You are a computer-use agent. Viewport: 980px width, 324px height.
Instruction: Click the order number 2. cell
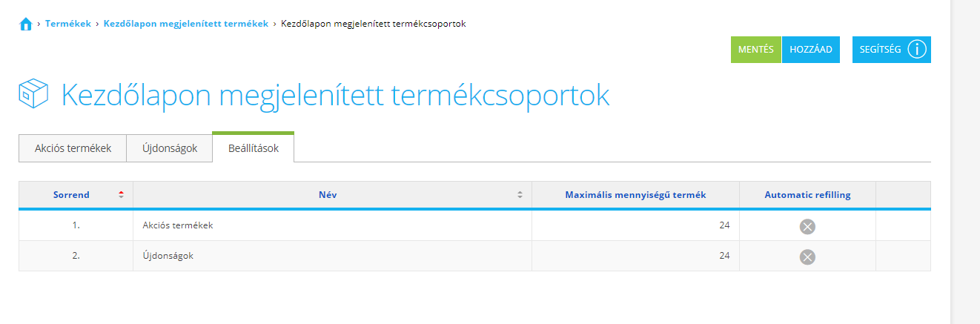click(76, 256)
